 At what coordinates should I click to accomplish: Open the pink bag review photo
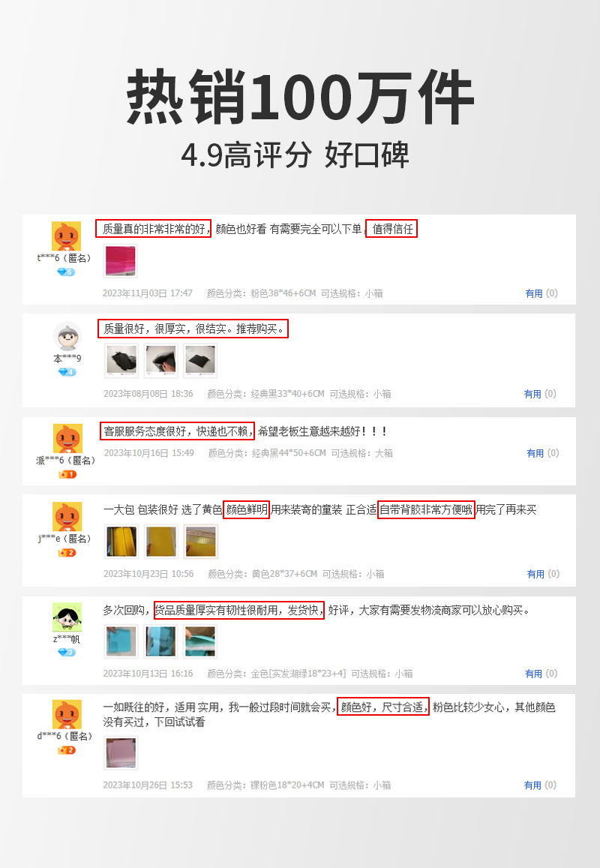tap(121, 261)
